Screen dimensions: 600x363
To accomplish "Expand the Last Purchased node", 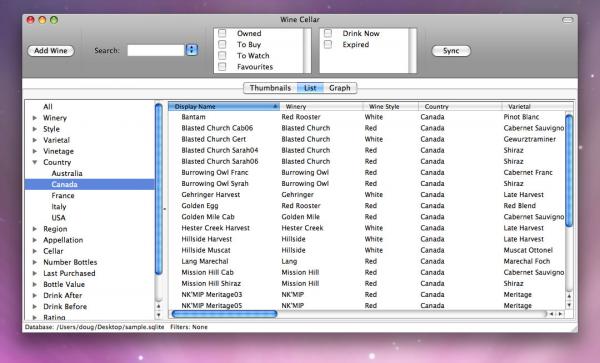I will click(x=34, y=273).
